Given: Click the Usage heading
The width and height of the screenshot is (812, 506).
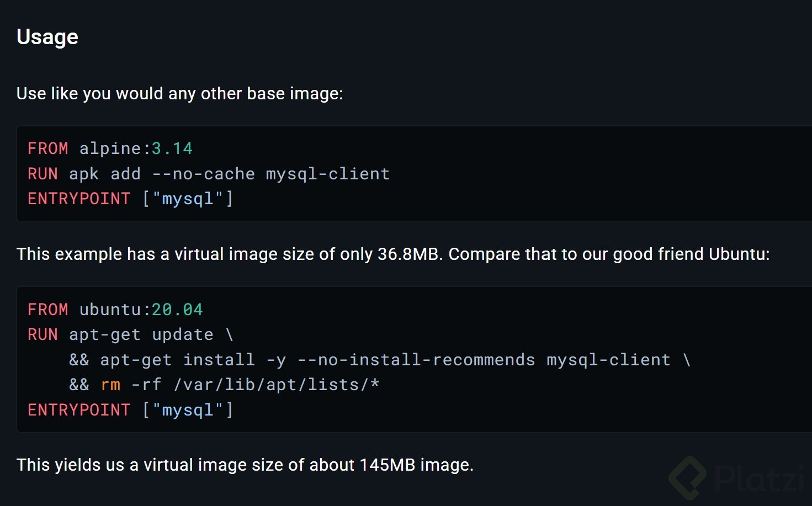Looking at the screenshot, I should pyautogui.click(x=47, y=37).
